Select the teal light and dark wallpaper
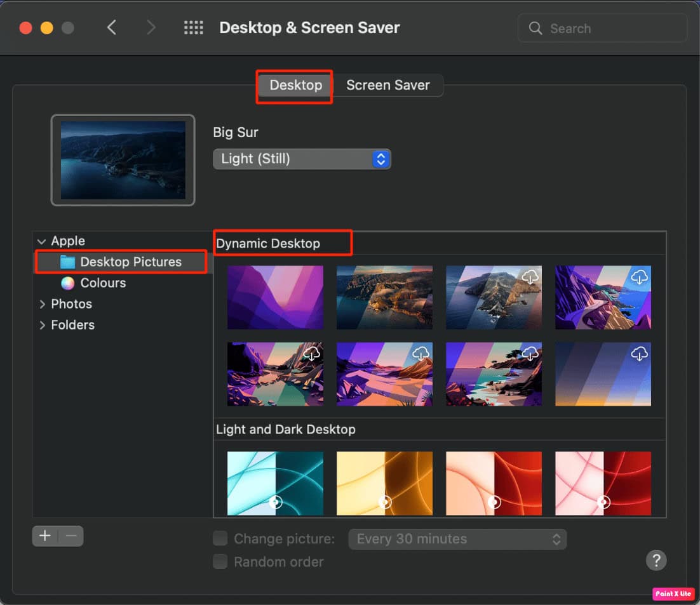 tap(275, 483)
